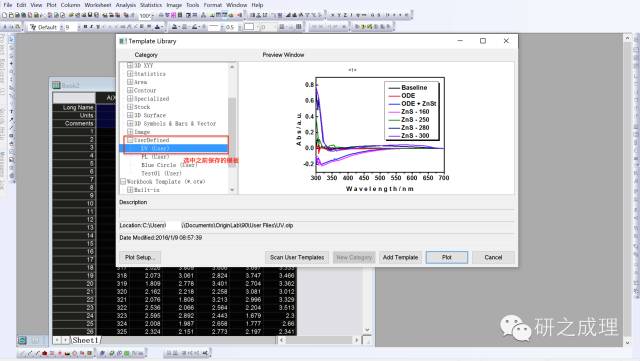Click the Sheet1 worksheet tab
The height and width of the screenshot is (361, 640).
click(x=86, y=340)
